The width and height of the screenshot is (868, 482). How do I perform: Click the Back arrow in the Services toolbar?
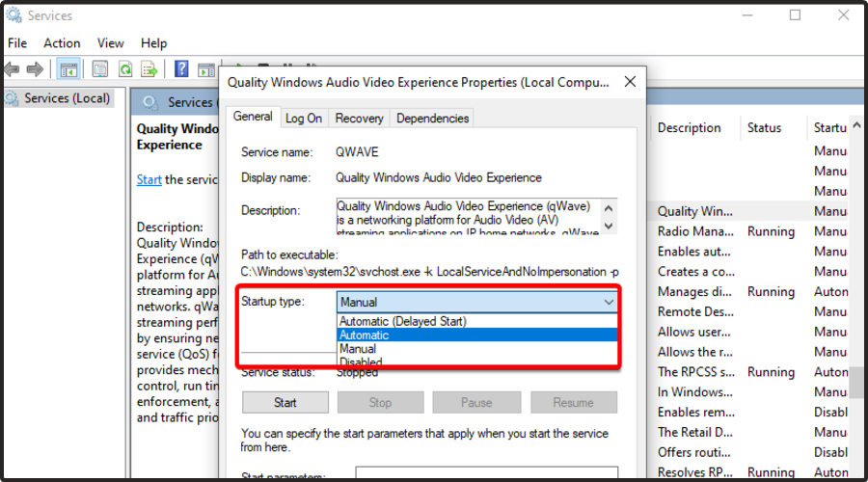[12, 69]
